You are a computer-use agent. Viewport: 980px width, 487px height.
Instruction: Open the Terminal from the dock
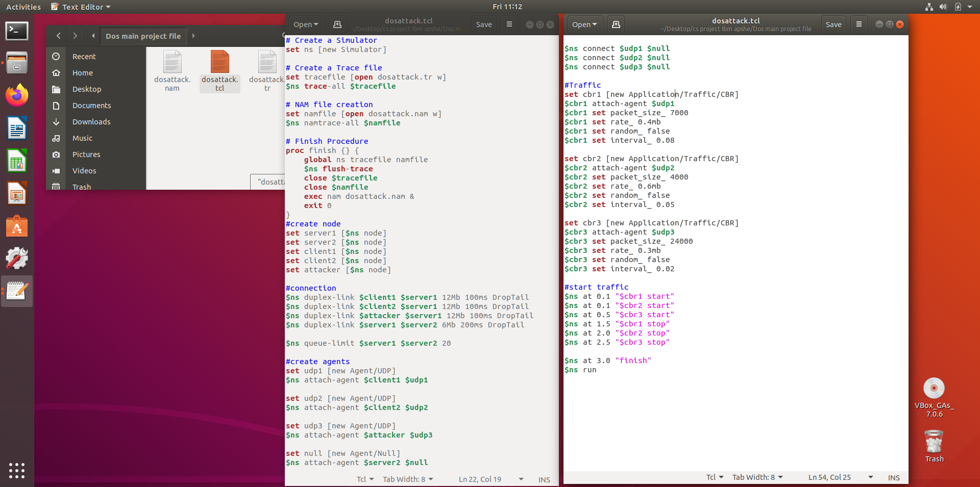[17, 31]
